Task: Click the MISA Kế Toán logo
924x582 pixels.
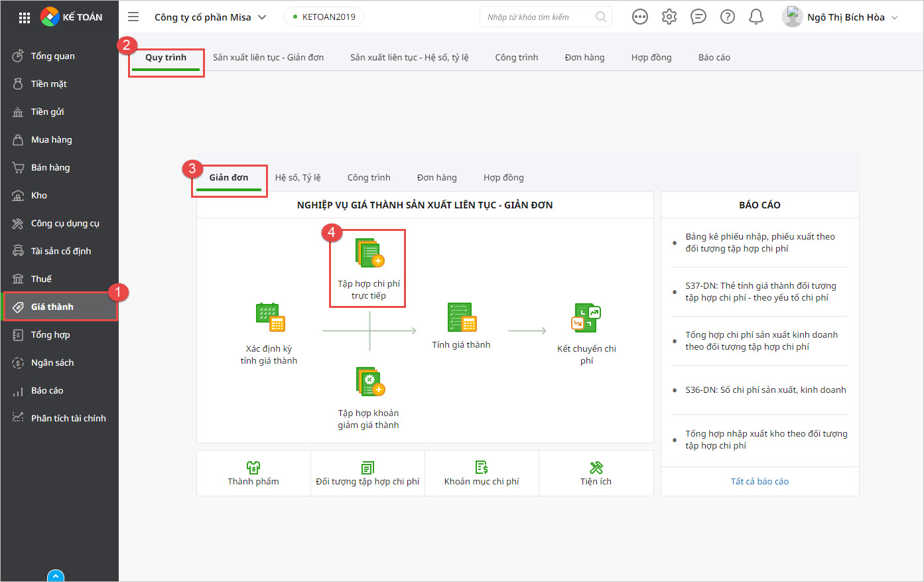Action: click(x=72, y=17)
